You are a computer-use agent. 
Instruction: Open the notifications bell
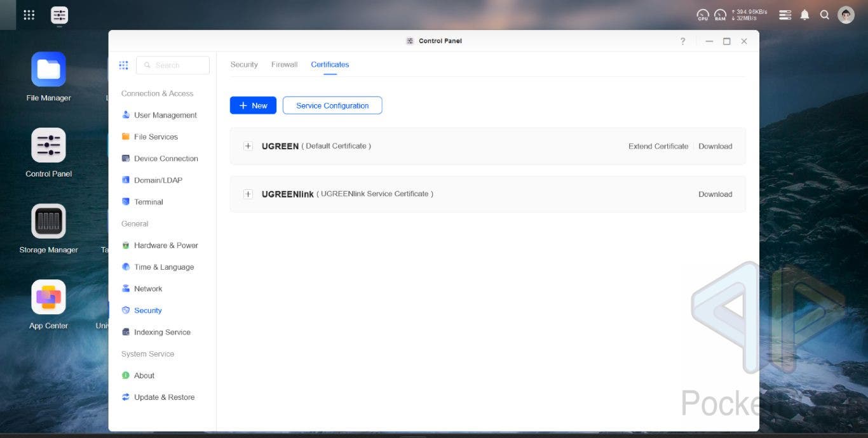pos(805,15)
